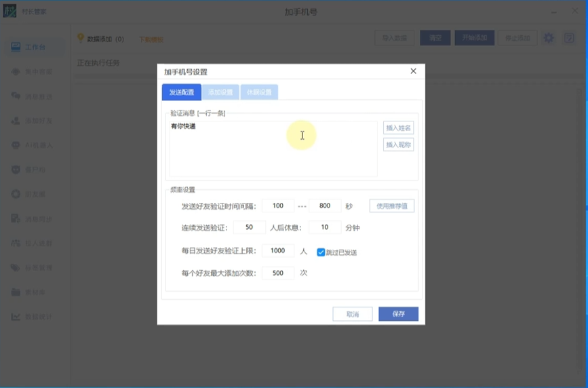Click the 插入昵称 button

pyautogui.click(x=398, y=145)
